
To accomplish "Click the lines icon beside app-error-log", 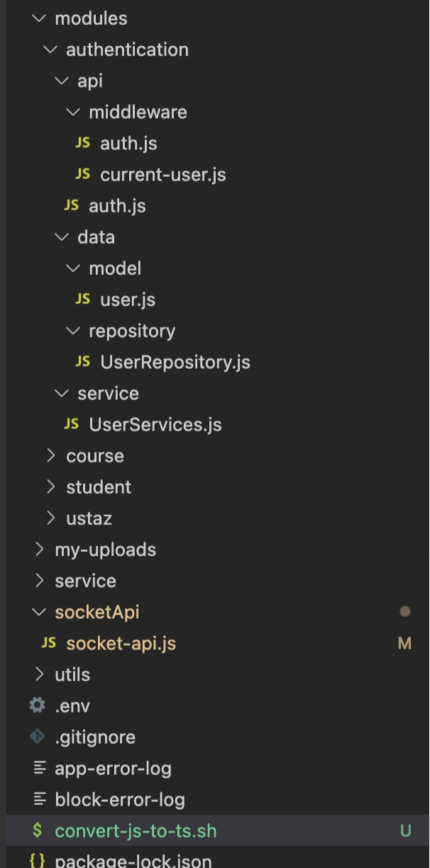I will 40,768.
